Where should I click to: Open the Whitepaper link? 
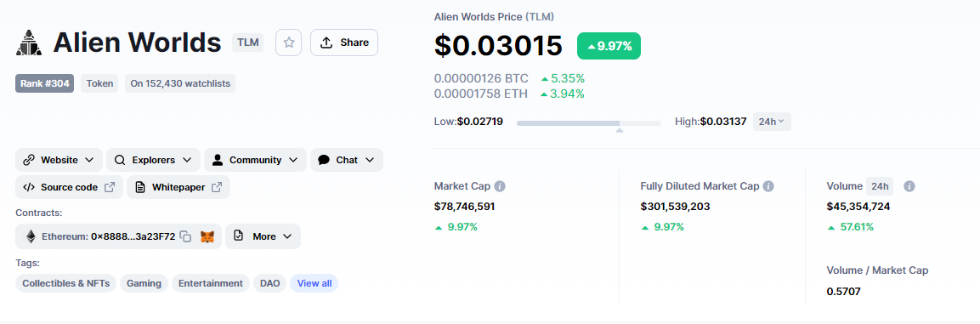(x=178, y=187)
